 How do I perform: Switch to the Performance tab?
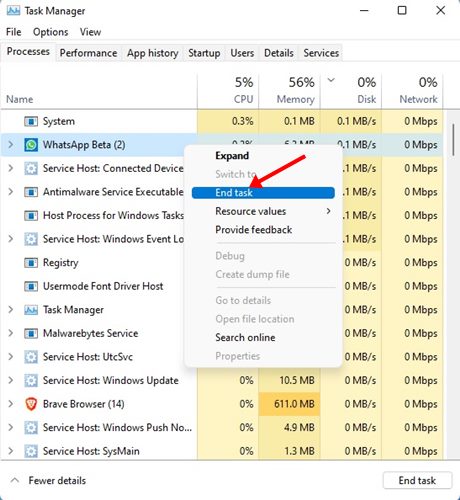tap(88, 53)
